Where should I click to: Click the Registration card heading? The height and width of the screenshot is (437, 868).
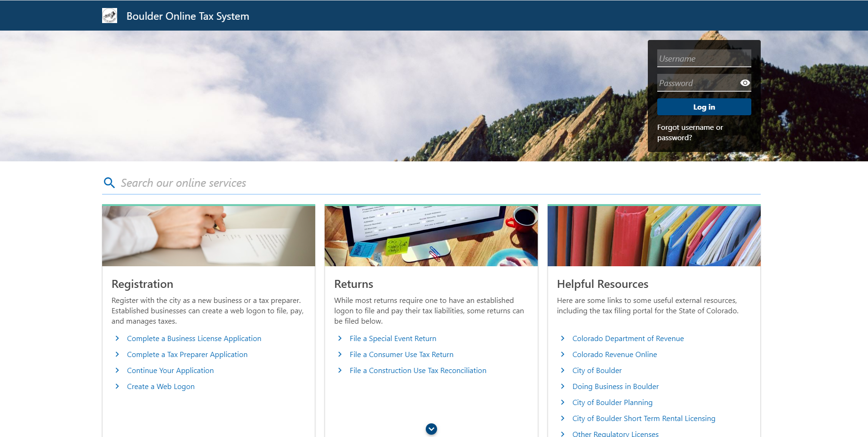pyautogui.click(x=143, y=284)
